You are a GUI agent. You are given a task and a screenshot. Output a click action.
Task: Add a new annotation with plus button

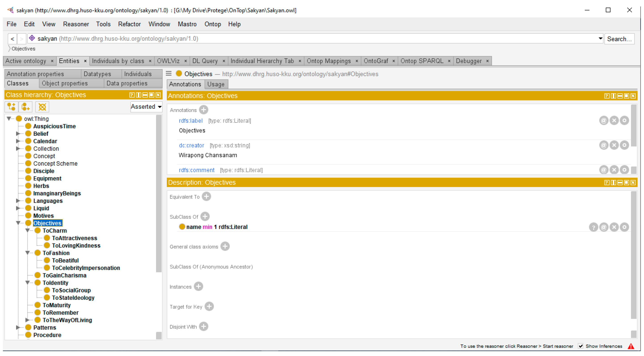203,110
